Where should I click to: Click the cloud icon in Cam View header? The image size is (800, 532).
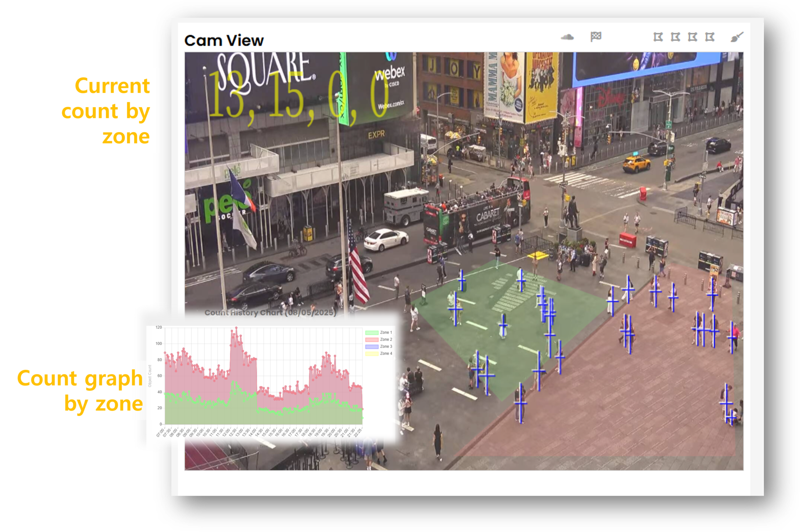click(567, 37)
